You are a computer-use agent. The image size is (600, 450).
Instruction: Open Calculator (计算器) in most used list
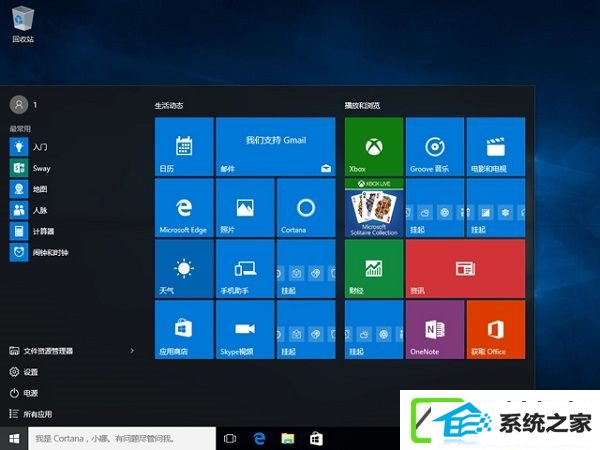73,231
